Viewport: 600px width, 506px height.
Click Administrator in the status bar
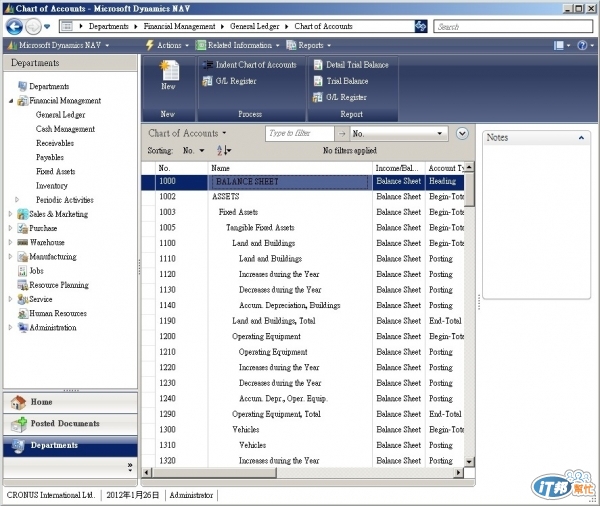(191, 495)
